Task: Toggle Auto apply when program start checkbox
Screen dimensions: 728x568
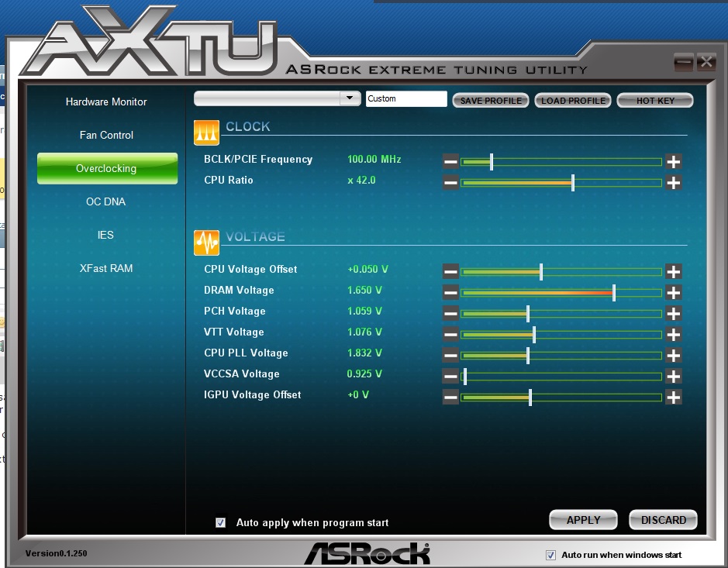Action: coord(221,523)
